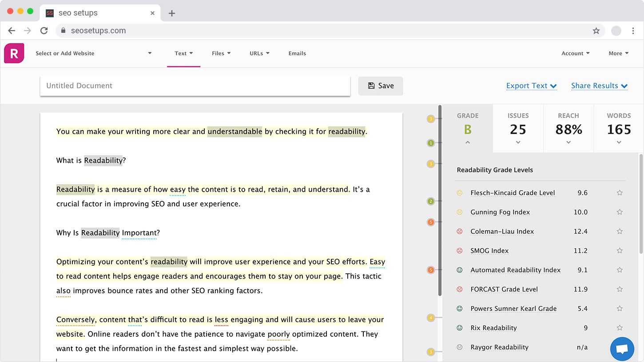
Task: Open the Rix Readability link
Action: (493, 328)
